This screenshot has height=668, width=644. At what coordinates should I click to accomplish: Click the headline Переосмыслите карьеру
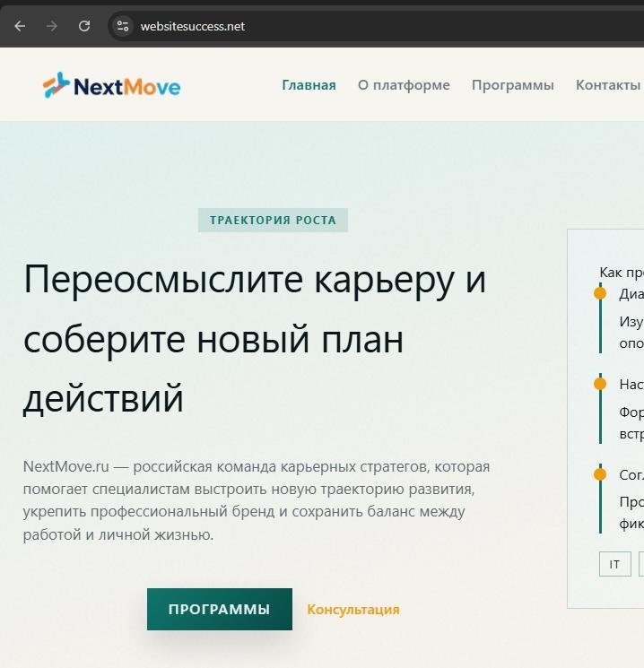(x=255, y=339)
